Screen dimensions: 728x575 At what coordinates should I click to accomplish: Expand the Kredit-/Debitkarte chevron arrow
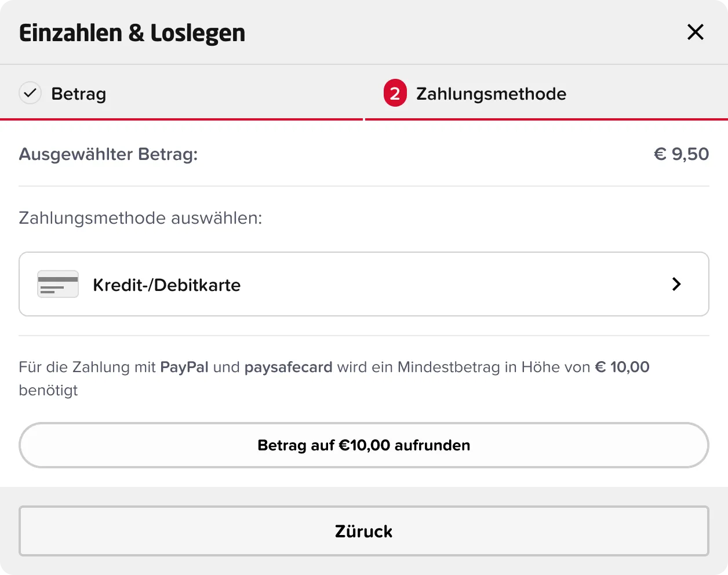(x=676, y=284)
